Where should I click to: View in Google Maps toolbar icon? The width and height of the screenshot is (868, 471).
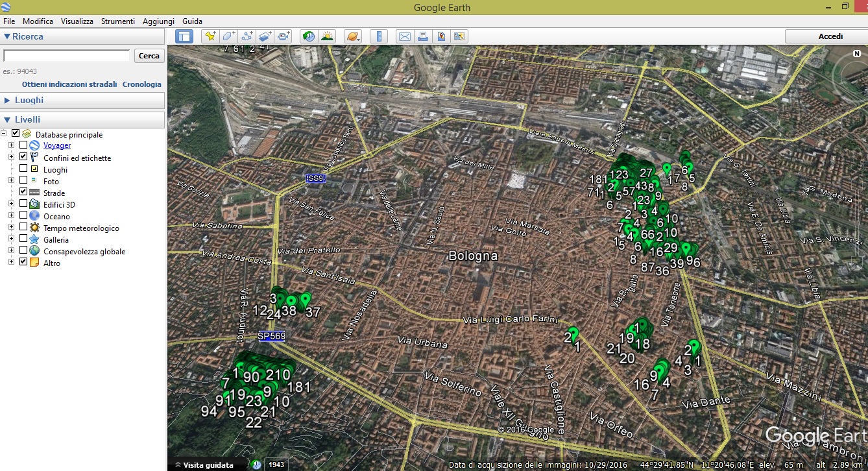pos(459,36)
